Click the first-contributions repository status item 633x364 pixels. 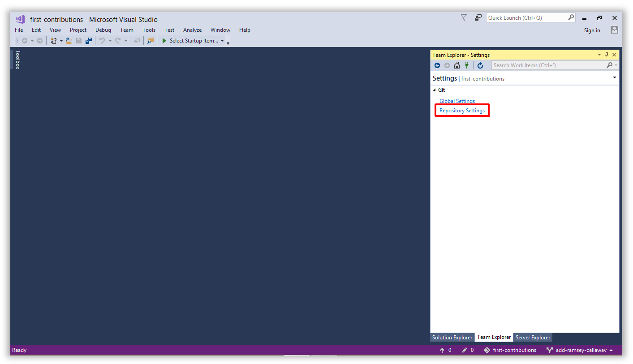click(x=510, y=350)
